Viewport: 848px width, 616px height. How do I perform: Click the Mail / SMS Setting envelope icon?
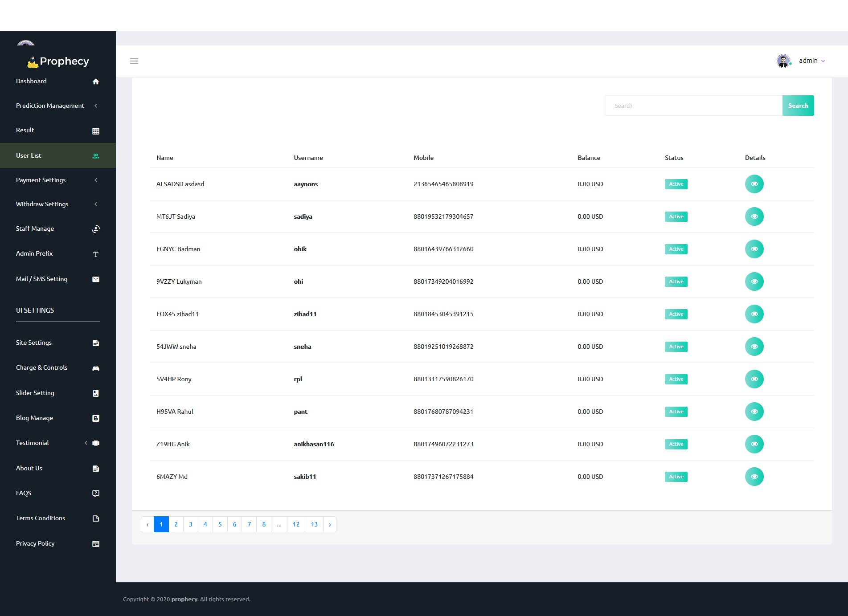coord(96,279)
